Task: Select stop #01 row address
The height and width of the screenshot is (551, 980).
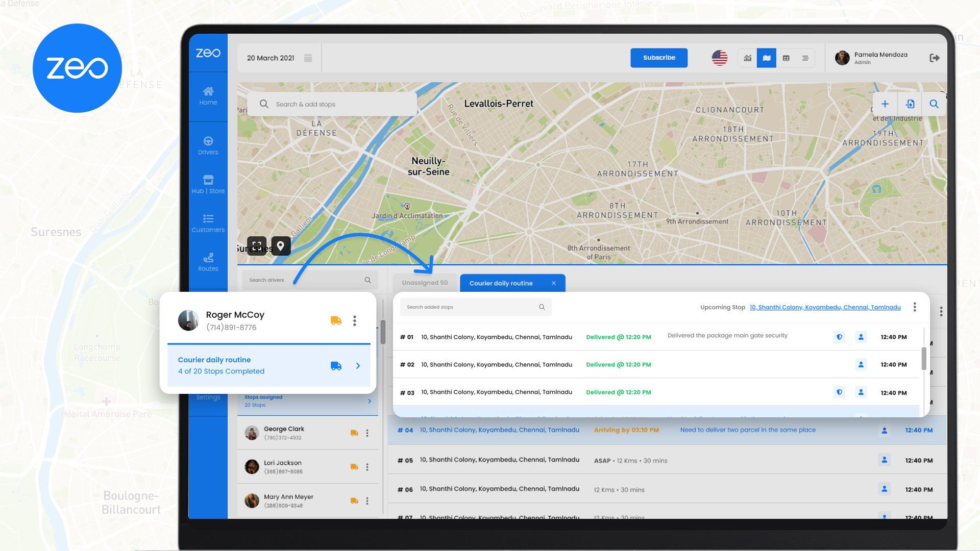Action: tap(496, 337)
